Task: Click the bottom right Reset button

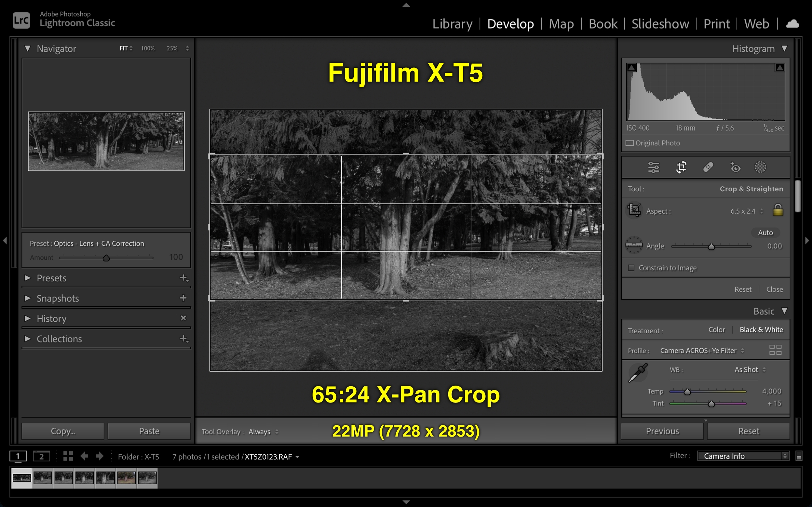Action: point(748,431)
